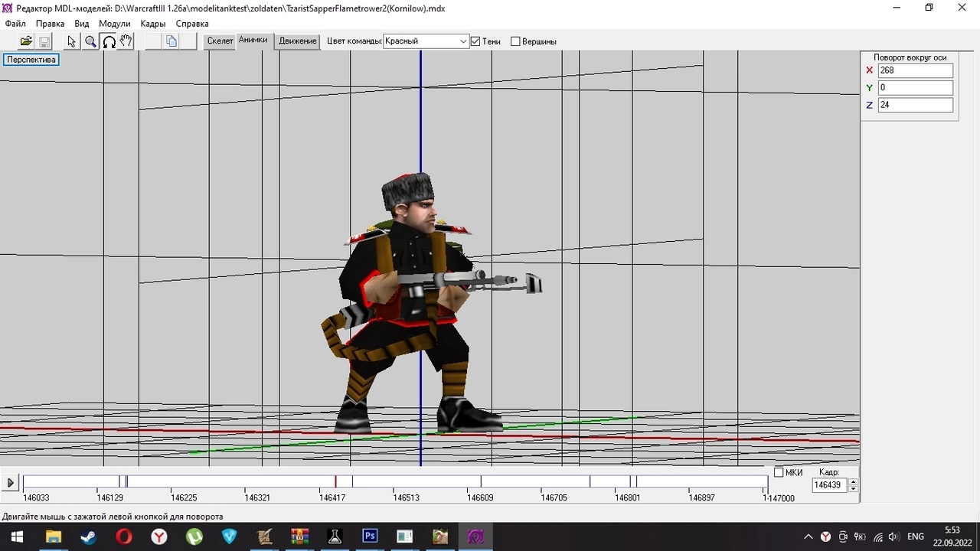Click the copy pages toolbar icon
The height and width of the screenshot is (551, 980).
tap(171, 41)
